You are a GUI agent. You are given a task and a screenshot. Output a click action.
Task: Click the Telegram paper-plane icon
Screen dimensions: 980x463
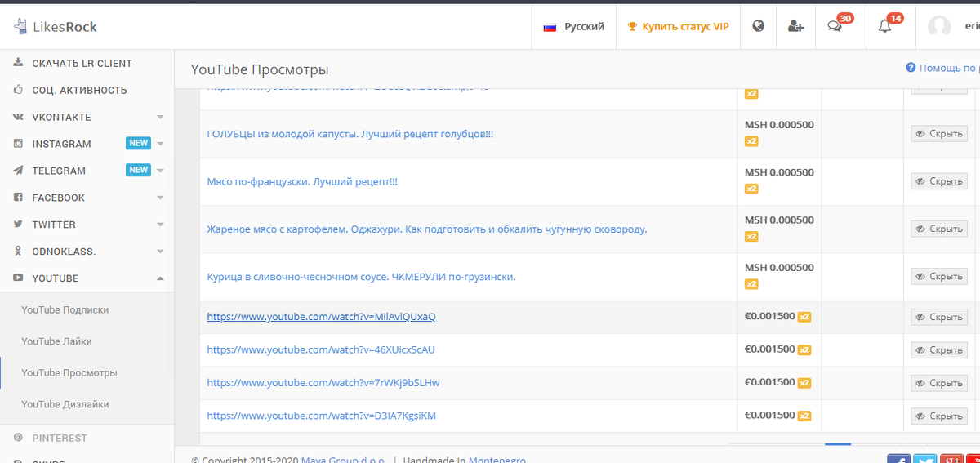[18, 171]
